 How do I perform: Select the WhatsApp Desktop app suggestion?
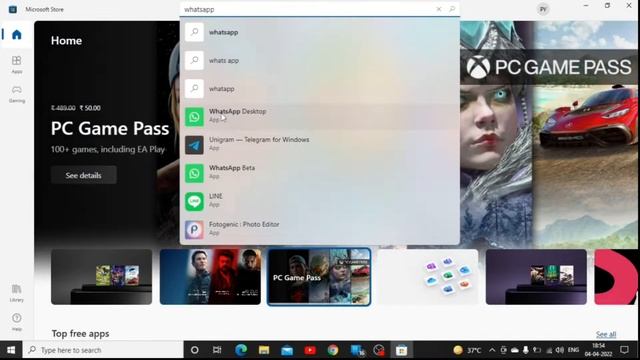point(320,117)
